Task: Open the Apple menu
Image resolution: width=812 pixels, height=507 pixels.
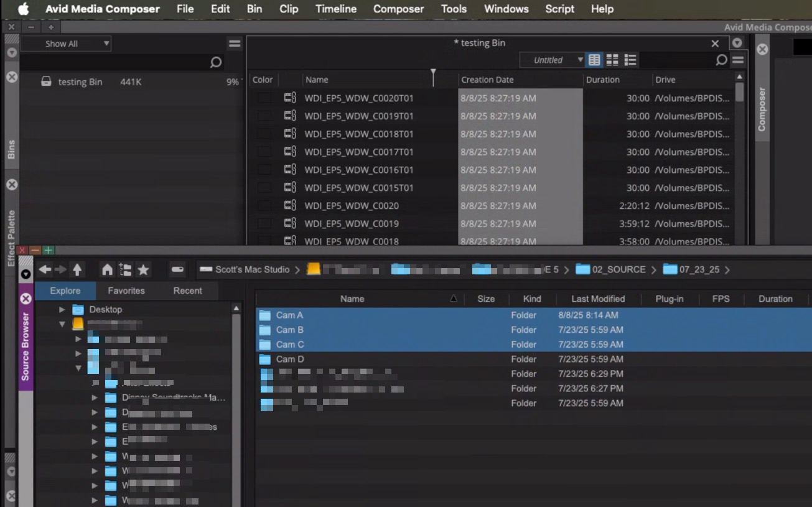Action: click(24, 9)
